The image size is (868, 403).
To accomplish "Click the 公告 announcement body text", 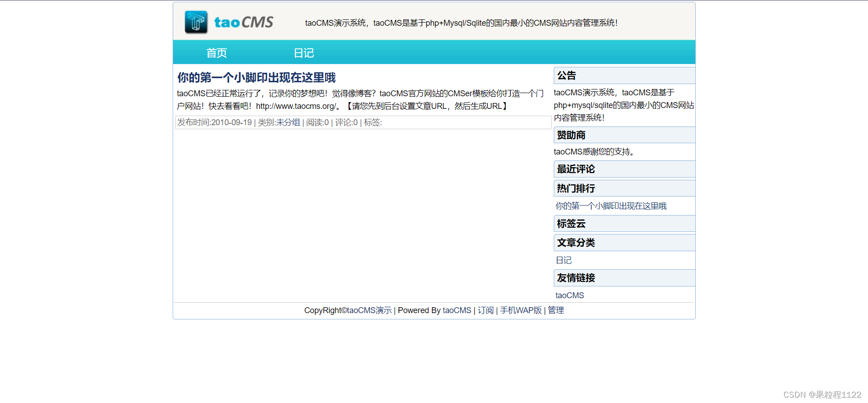I will coord(624,105).
